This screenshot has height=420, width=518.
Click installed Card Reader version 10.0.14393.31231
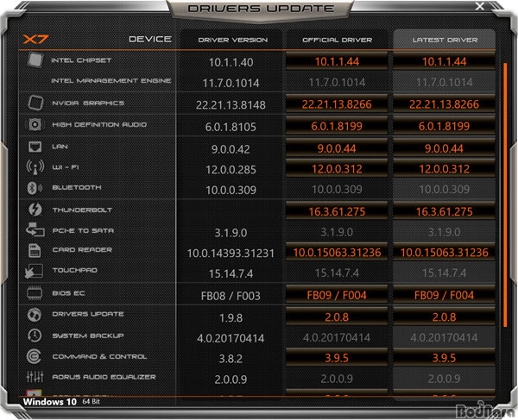(231, 253)
